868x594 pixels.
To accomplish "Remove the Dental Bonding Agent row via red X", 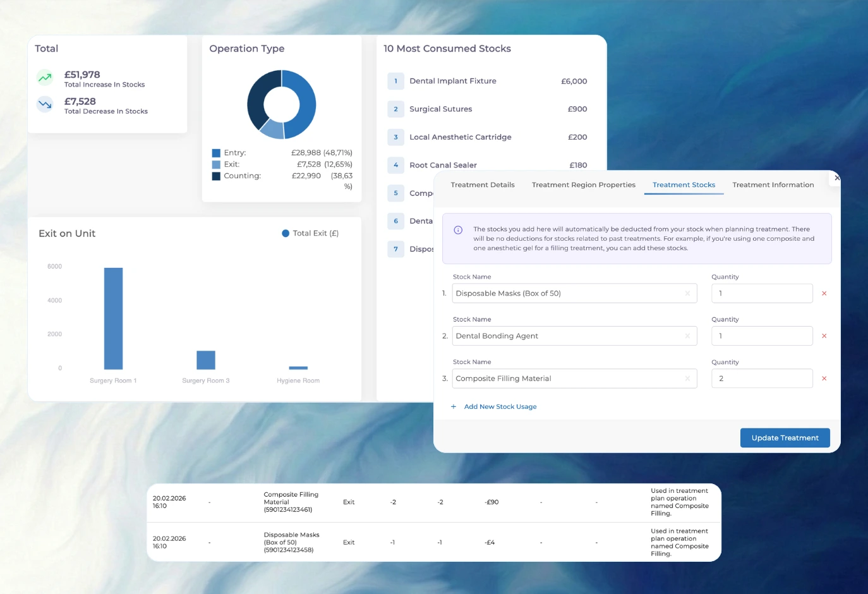I will point(824,336).
